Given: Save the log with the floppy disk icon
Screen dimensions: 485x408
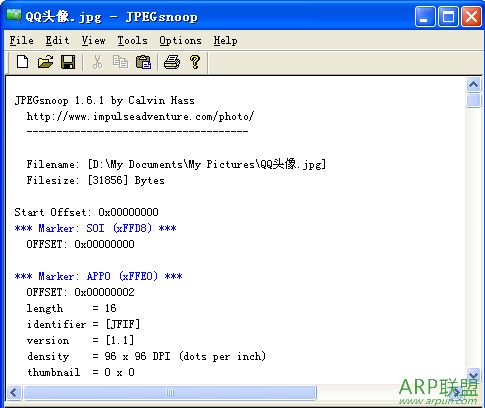Looking at the screenshot, I should pyautogui.click(x=68, y=62).
